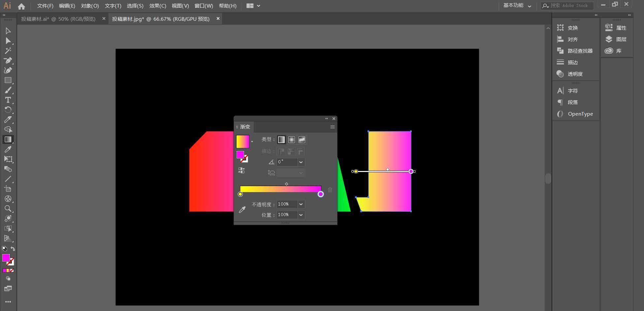Viewport: 644px width, 311px height.
Task: Click the magenta fill swatch in left toolbar
Action: click(6, 258)
